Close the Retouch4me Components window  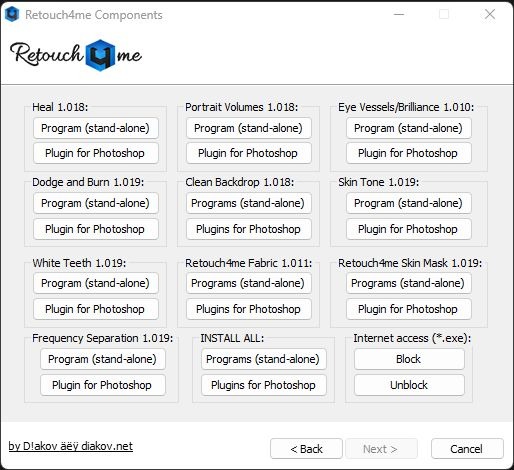[490, 14]
